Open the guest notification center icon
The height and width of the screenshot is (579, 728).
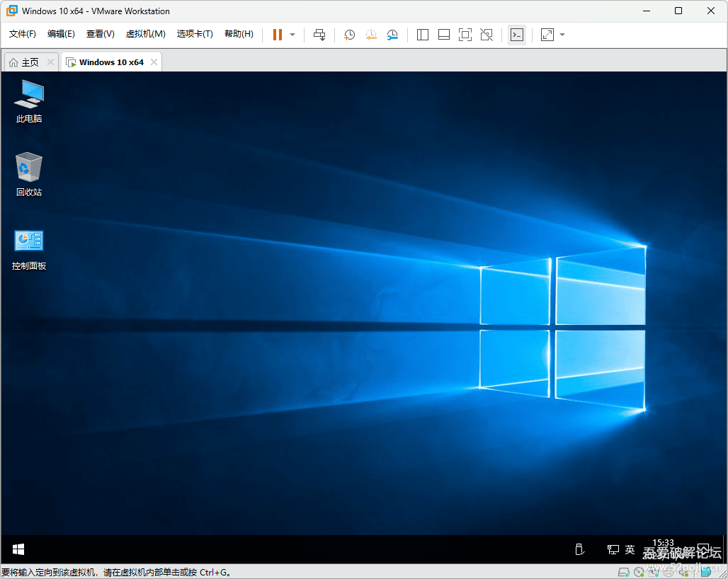pos(703,549)
